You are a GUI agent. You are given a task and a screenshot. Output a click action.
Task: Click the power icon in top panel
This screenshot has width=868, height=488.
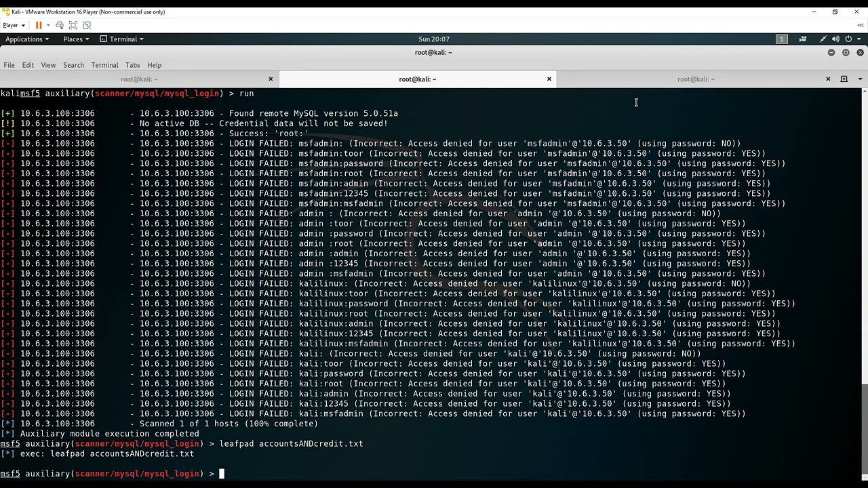[848, 39]
